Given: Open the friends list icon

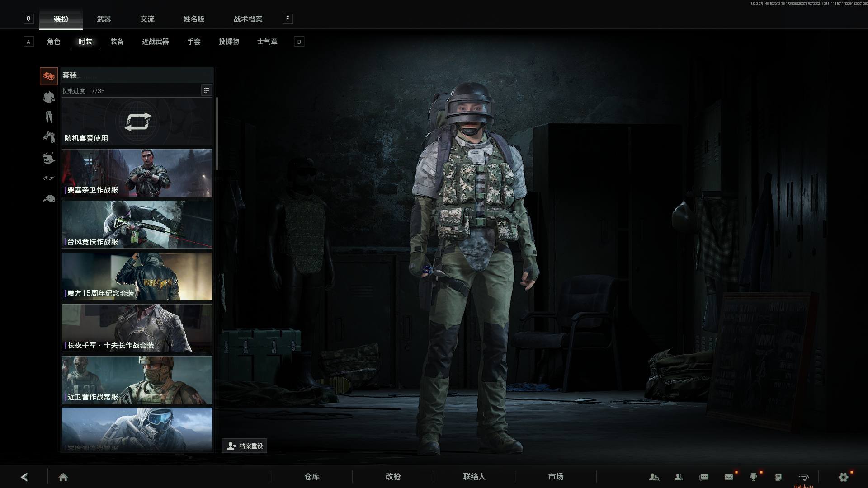Looking at the screenshot, I should (679, 477).
